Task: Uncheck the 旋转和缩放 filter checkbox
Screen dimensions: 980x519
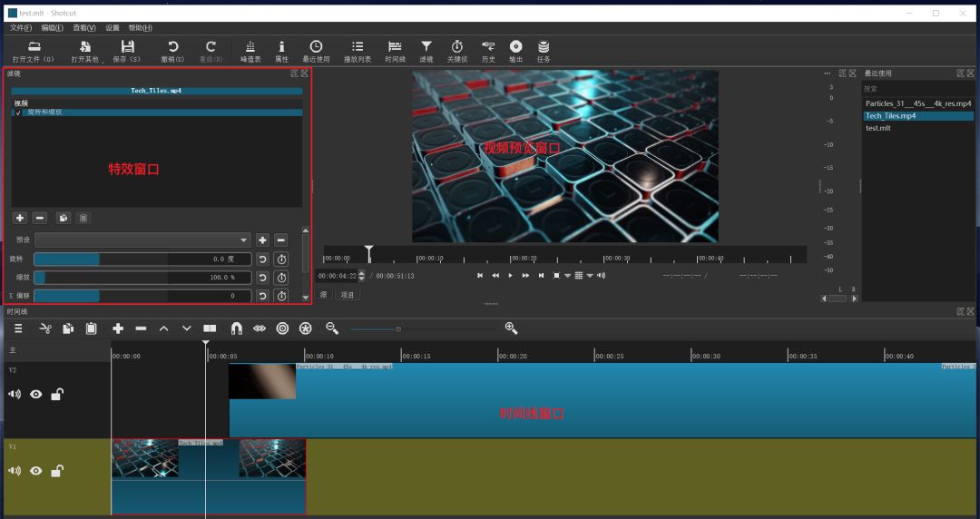Action: point(18,113)
